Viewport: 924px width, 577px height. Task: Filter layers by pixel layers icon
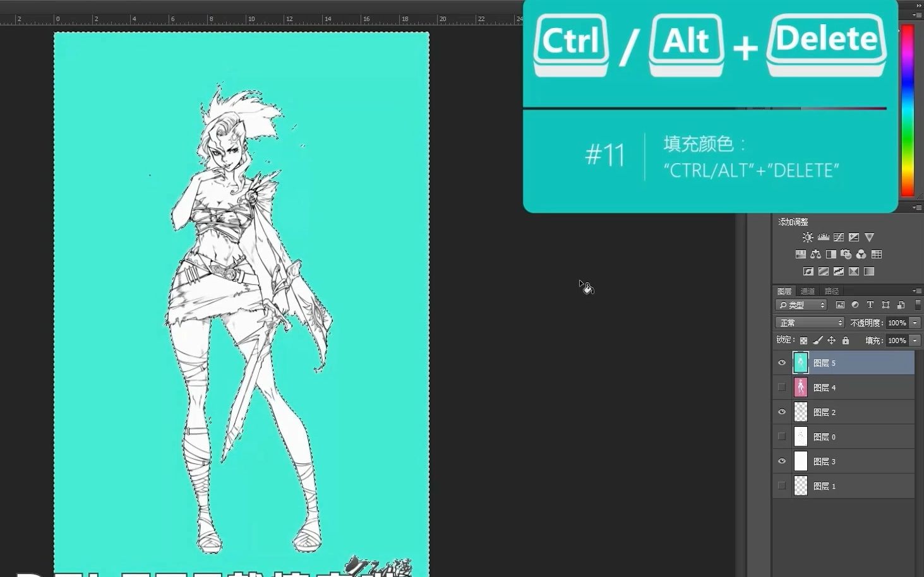[840, 305]
